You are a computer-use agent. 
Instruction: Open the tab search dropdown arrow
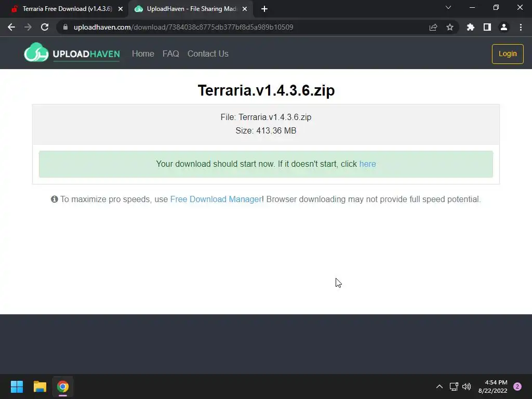point(448,7)
